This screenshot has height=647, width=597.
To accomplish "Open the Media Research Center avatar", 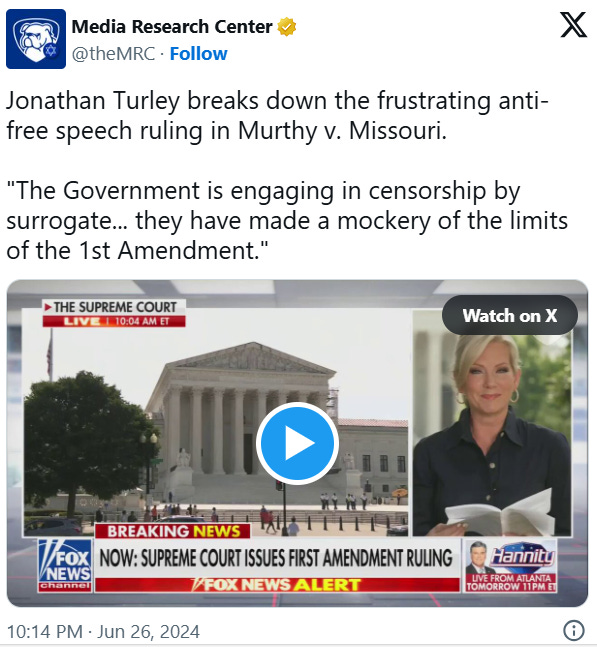I will [x=36, y=39].
